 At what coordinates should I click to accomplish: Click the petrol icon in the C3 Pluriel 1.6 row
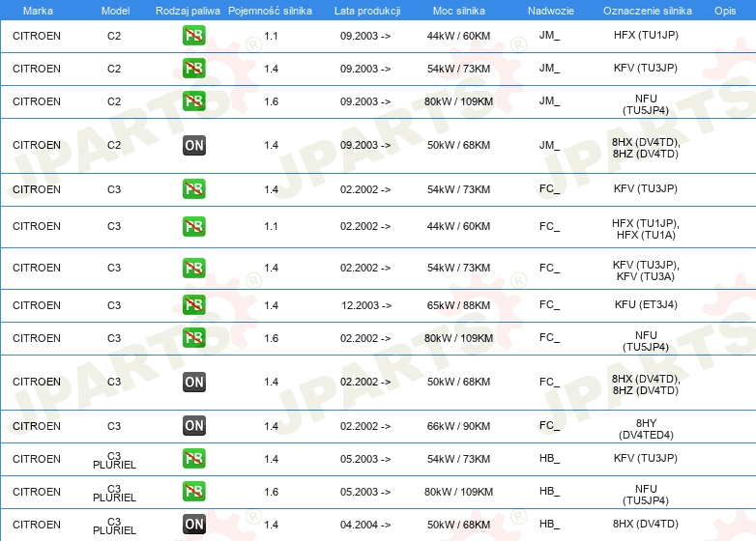[193, 491]
